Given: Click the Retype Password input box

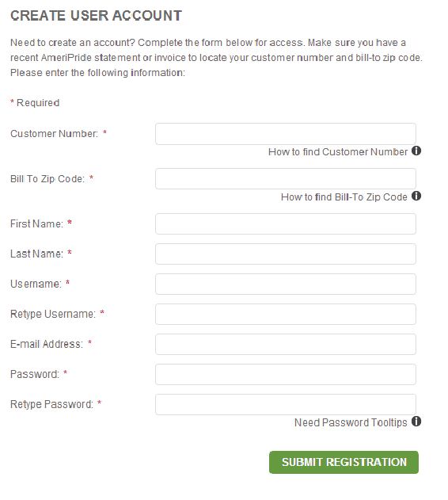Looking at the screenshot, I should [x=286, y=404].
